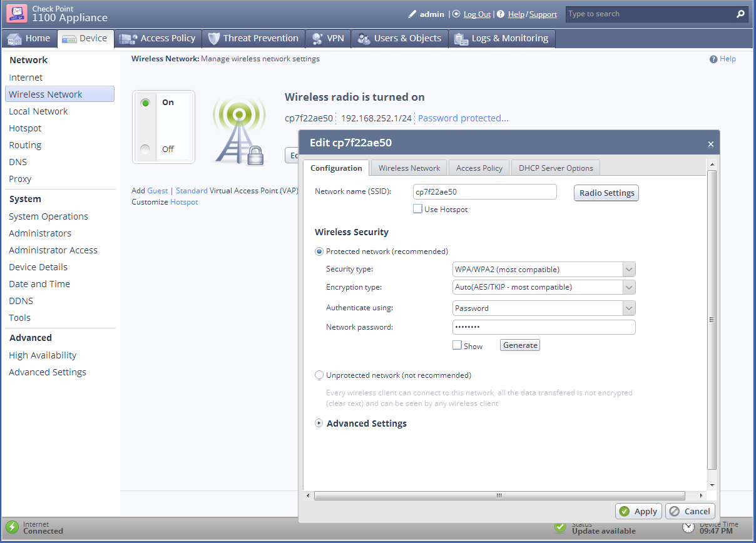Image resolution: width=756 pixels, height=543 pixels.
Task: Click the Log Out link
Action: pyautogui.click(x=477, y=14)
